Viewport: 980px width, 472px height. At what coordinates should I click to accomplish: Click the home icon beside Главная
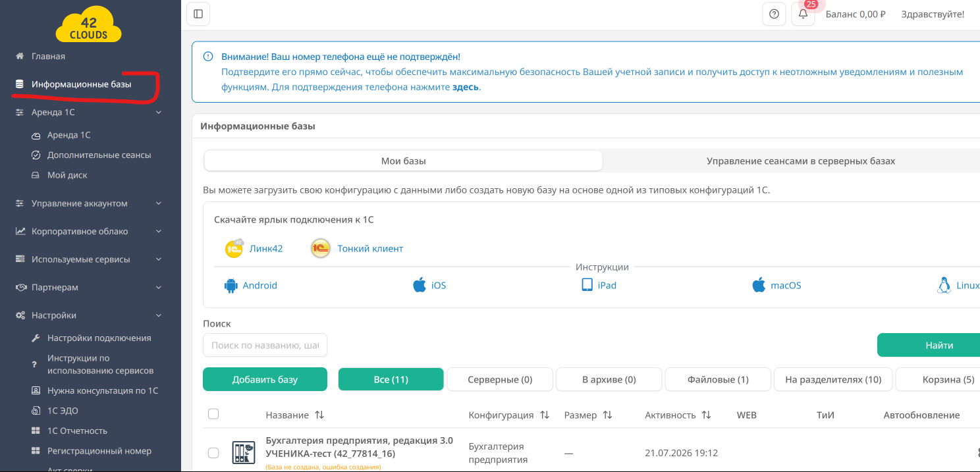(20, 56)
